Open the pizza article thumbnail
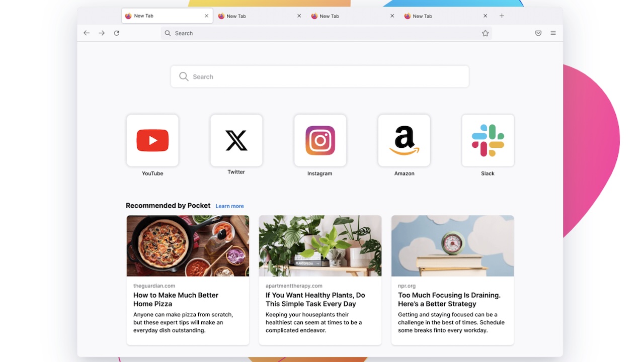Viewport: 644px width, 362px height. click(x=188, y=246)
